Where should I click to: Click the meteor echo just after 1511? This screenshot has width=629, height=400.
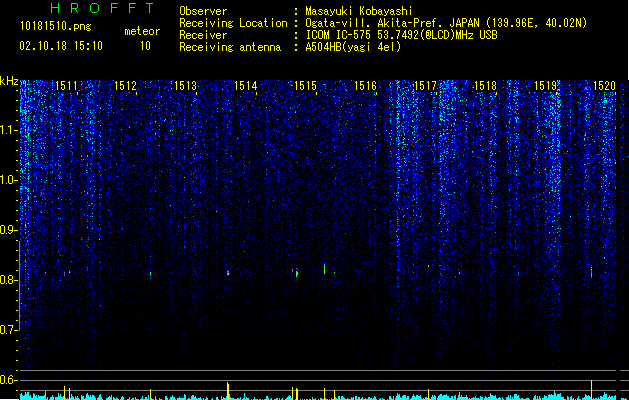click(64, 274)
